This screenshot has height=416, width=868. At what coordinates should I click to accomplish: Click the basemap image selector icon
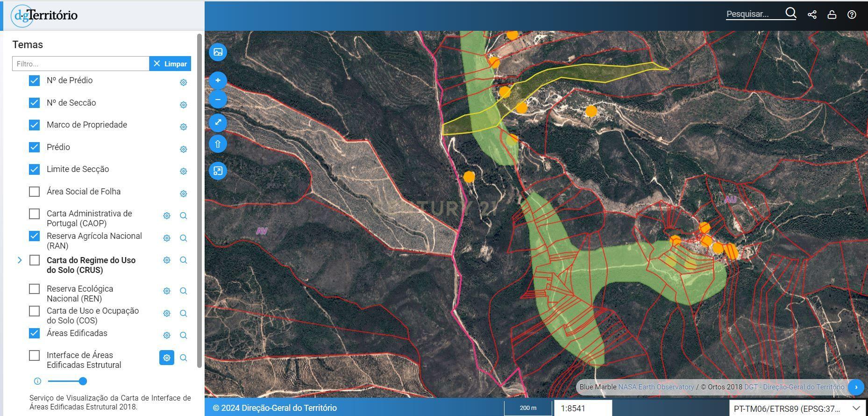(218, 52)
